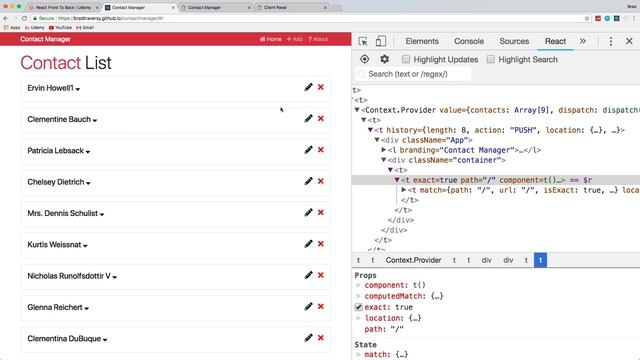Collapse the div className App node

click(x=377, y=140)
